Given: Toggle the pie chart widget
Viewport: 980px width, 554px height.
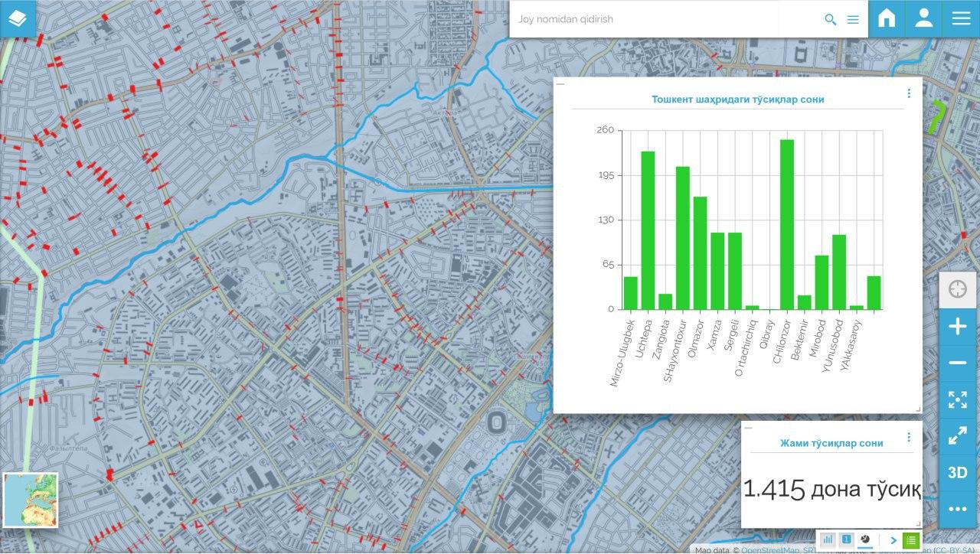Looking at the screenshot, I should (865, 539).
